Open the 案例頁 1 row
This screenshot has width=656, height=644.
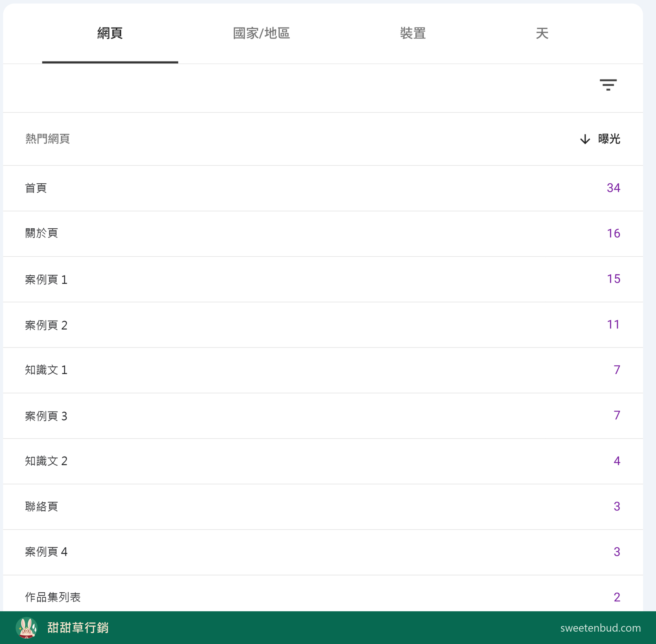(x=323, y=279)
